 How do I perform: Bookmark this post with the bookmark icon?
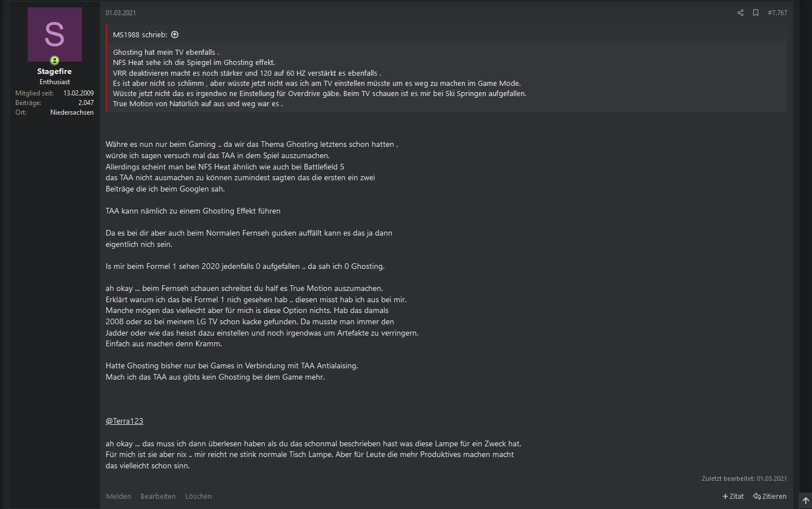point(756,12)
